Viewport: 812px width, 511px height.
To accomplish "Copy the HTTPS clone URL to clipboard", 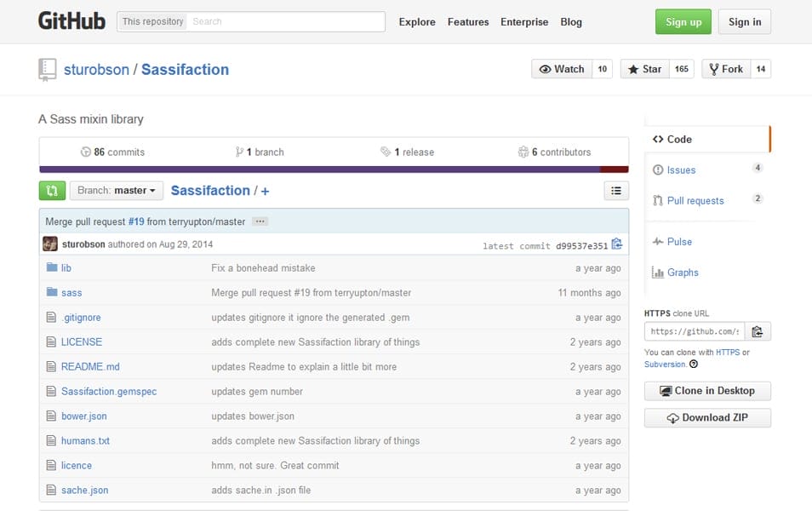I will point(757,331).
